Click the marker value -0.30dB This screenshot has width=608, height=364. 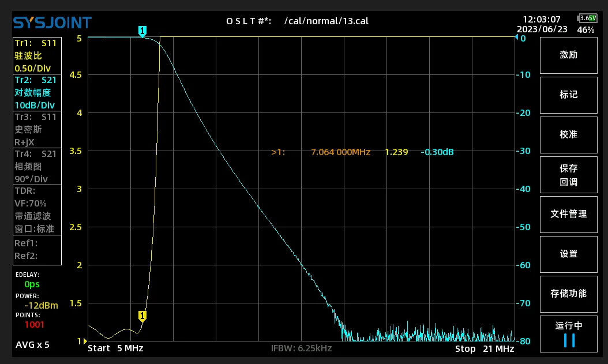(437, 152)
